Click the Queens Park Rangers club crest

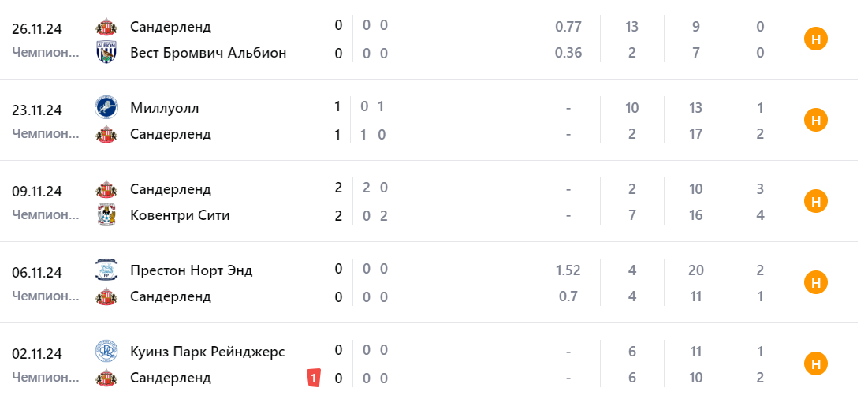106,351
